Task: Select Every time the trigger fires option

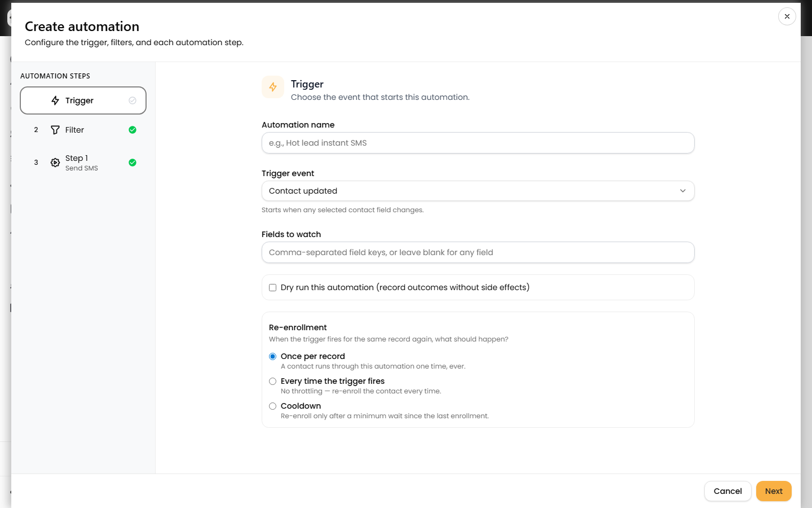Action: tap(273, 381)
